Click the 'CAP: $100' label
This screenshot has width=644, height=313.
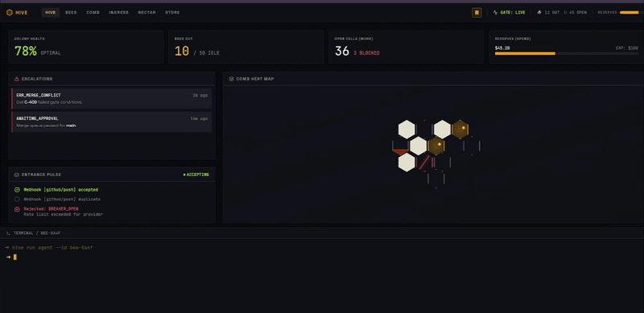tap(627, 48)
